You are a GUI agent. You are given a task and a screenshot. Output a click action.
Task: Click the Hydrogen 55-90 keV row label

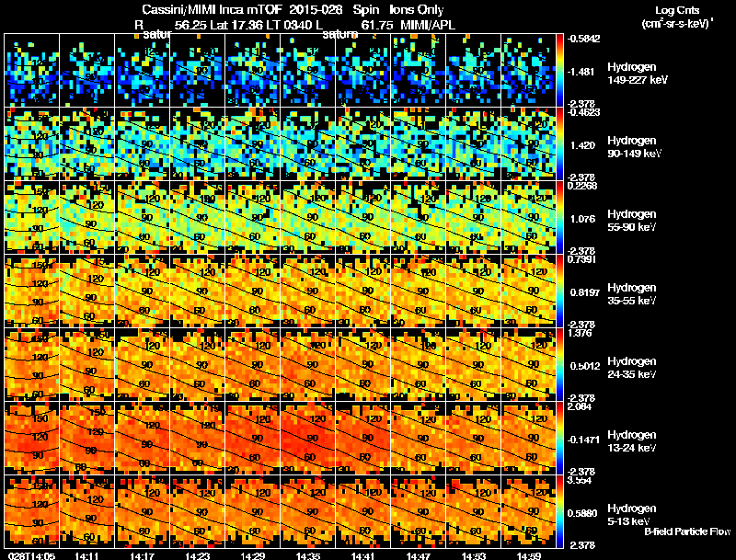(632, 221)
